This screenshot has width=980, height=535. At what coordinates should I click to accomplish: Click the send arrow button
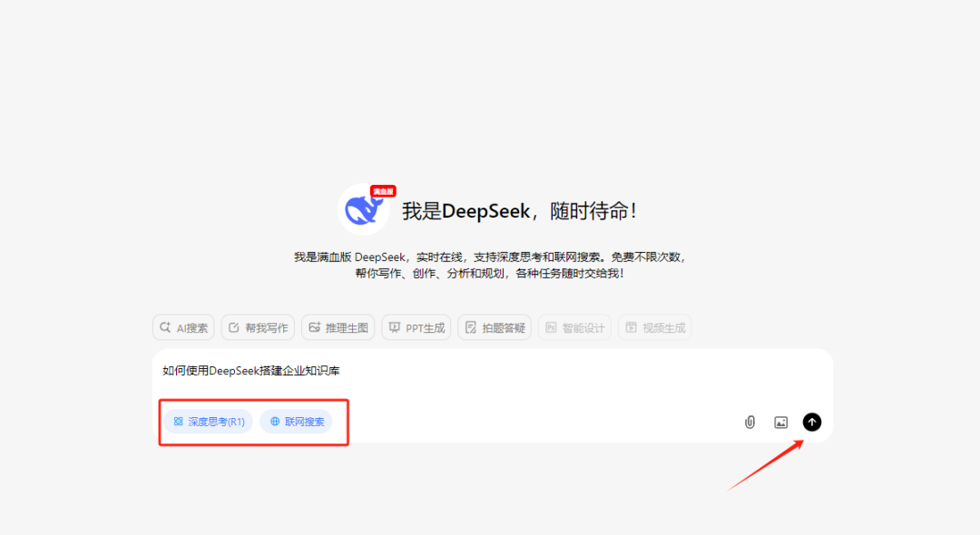[x=811, y=422]
